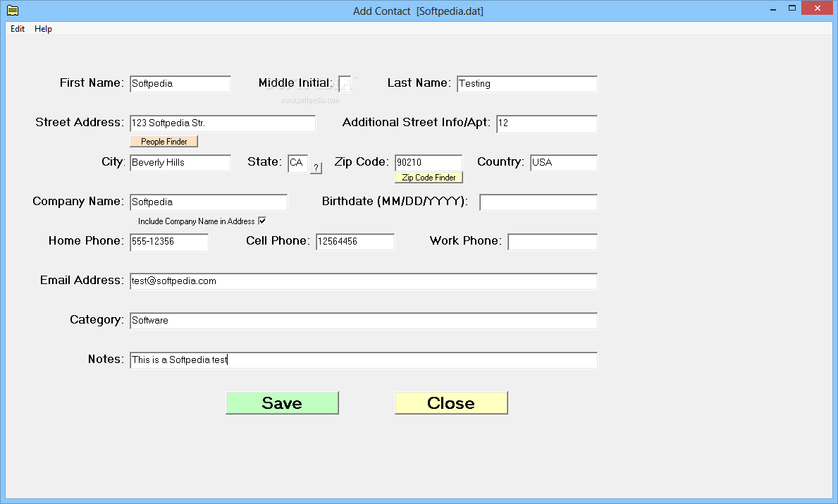Viewport: 838px width, 504px height.
Task: Click the People Finder button
Action: pyautogui.click(x=164, y=142)
